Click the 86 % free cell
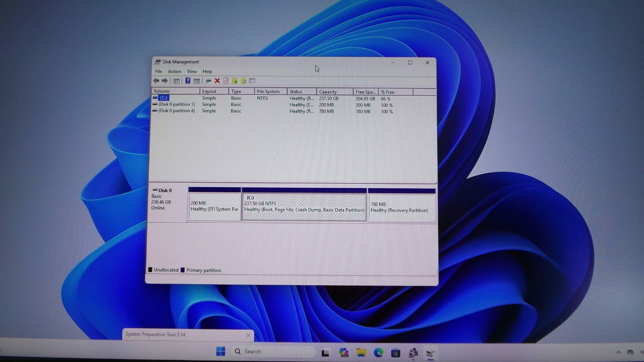The image size is (644, 362). tap(386, 99)
